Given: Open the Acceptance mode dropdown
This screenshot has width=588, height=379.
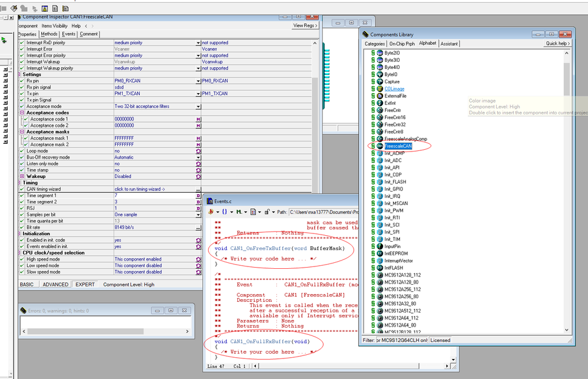Looking at the screenshot, I should 198,107.
